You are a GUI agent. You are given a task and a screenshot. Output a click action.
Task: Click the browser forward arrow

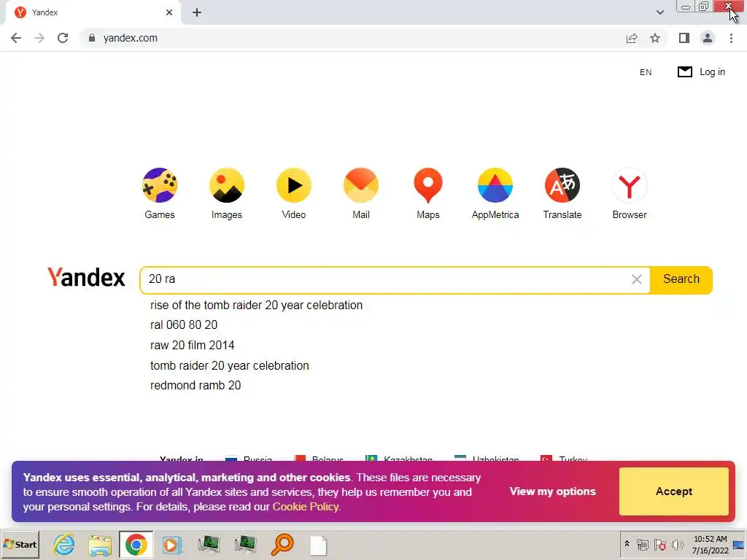[x=39, y=38]
